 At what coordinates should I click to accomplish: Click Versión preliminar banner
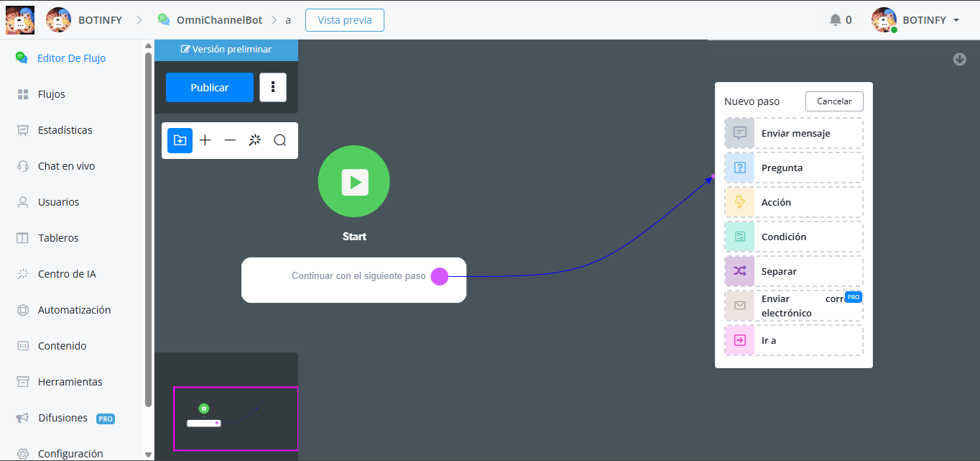click(226, 50)
